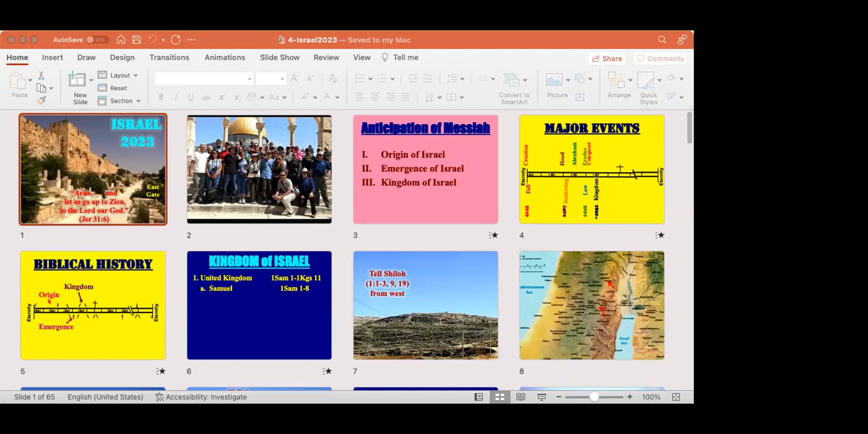Image resolution: width=868 pixels, height=434 pixels.
Task: Toggle Slide Sorter view button
Action: pyautogui.click(x=499, y=397)
